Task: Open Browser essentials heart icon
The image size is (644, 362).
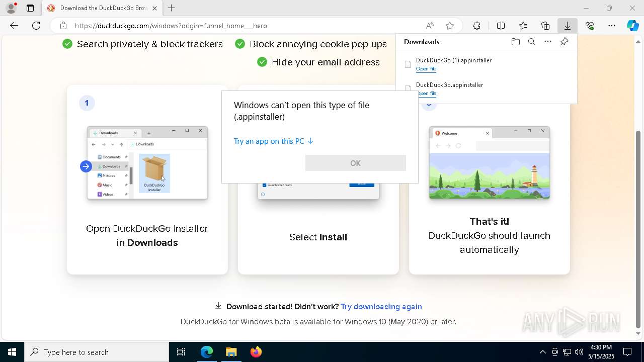Action: tap(590, 26)
